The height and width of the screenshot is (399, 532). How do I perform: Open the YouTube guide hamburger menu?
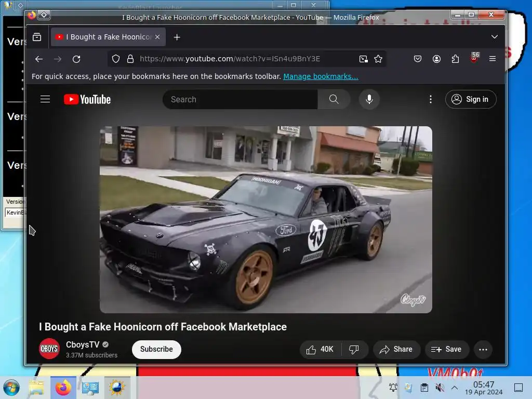(x=45, y=99)
